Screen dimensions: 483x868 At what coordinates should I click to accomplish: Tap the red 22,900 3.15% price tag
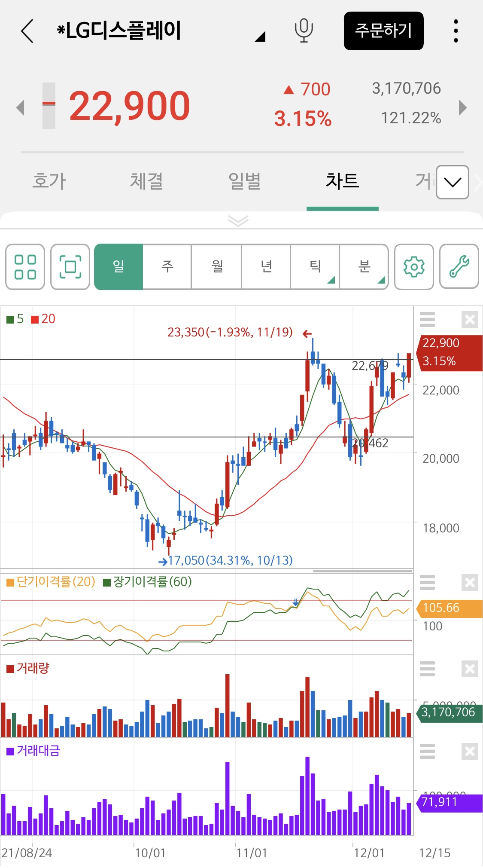pos(450,353)
